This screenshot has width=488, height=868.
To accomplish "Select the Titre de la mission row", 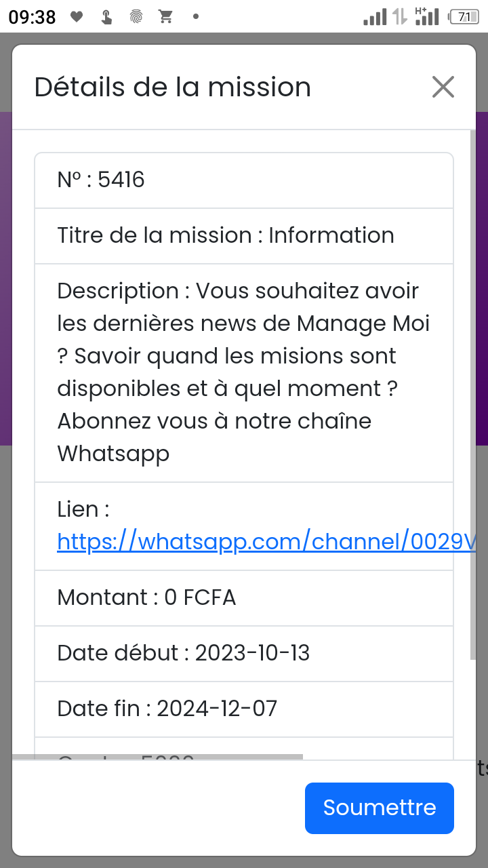I will point(244,236).
